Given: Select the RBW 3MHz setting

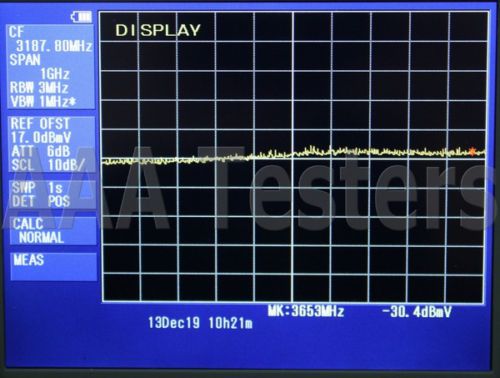Looking at the screenshot, I should pos(39,88).
